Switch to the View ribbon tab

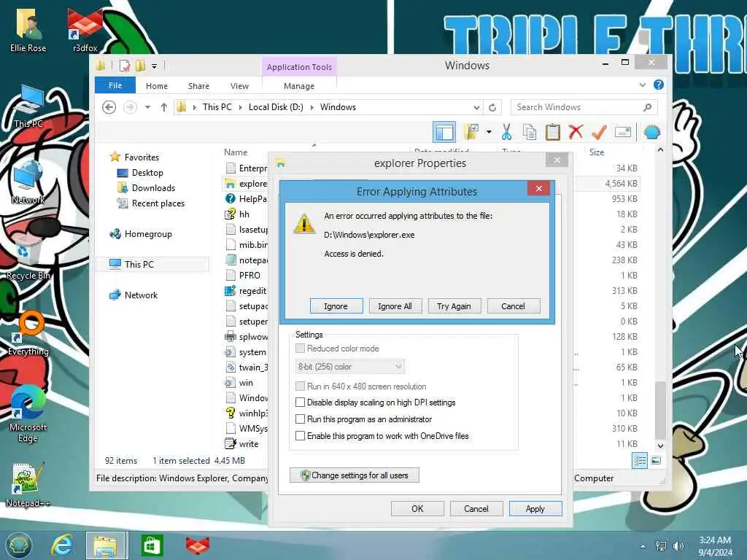tap(239, 86)
